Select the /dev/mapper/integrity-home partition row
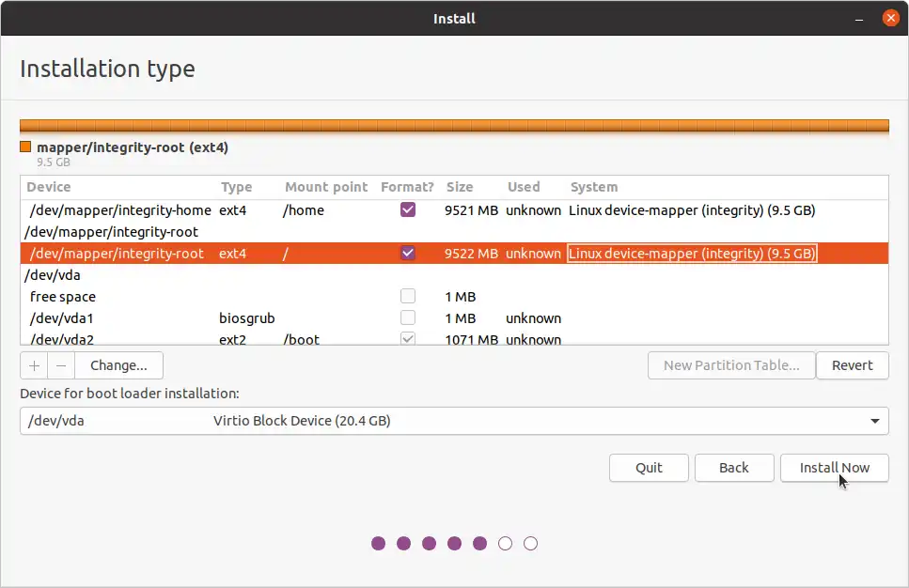The width and height of the screenshot is (909, 588). pos(454,210)
